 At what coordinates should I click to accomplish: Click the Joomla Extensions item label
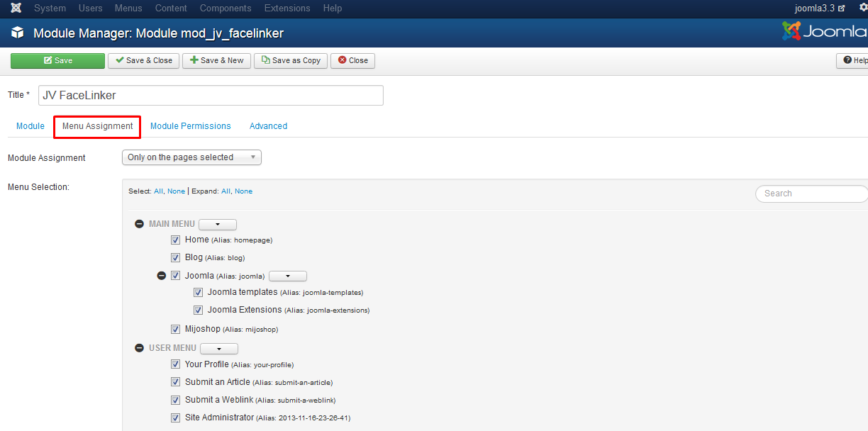(245, 310)
